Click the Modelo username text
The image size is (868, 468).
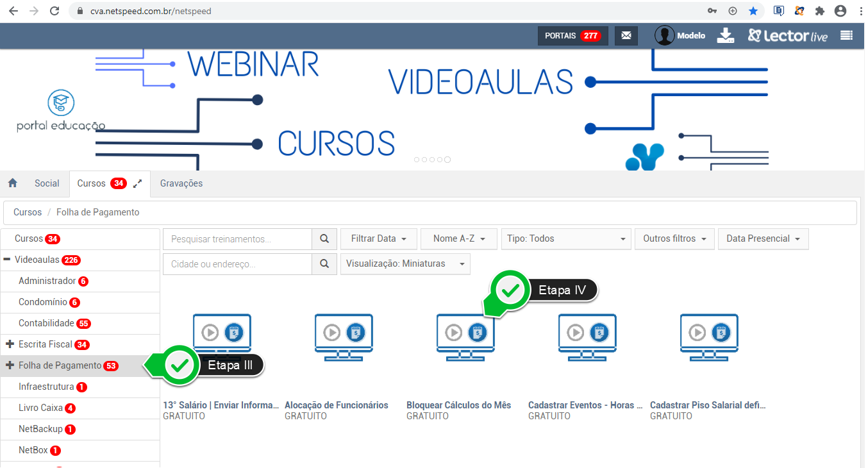[x=691, y=36]
